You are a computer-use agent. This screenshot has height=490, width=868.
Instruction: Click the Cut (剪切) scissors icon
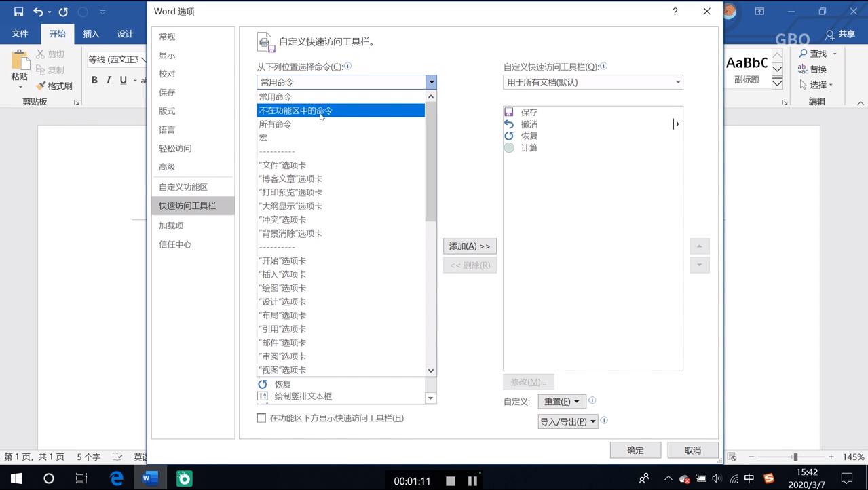pyautogui.click(x=41, y=54)
